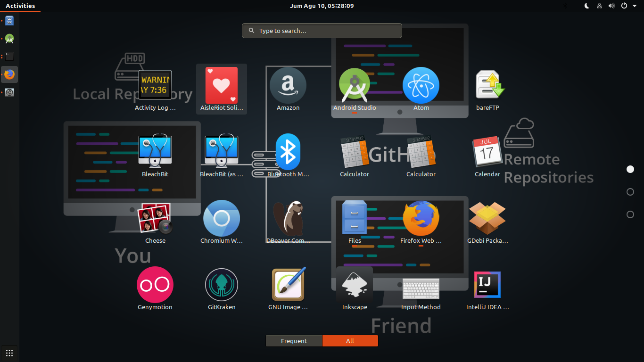Switch to the Frequent apps tab
The height and width of the screenshot is (362, 644).
pyautogui.click(x=294, y=341)
